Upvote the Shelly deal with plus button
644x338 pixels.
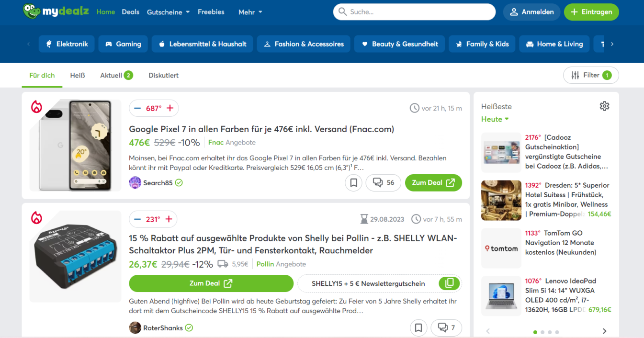tap(169, 219)
